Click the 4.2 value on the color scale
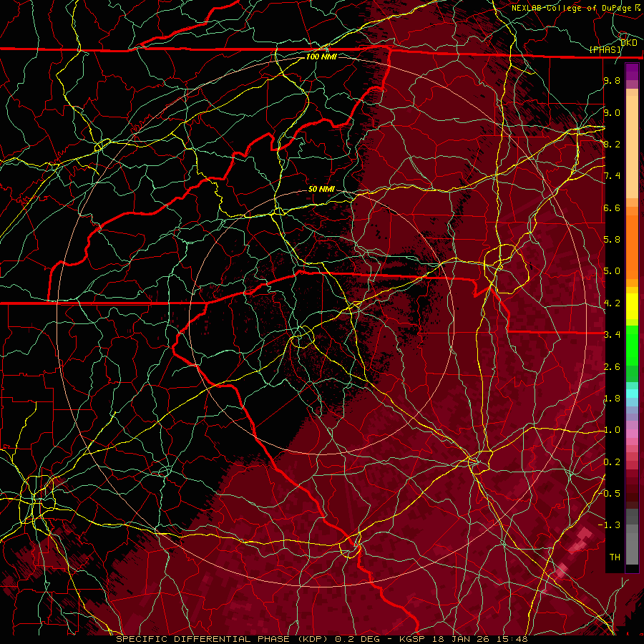Screen dimensions: 644x644 (612, 303)
